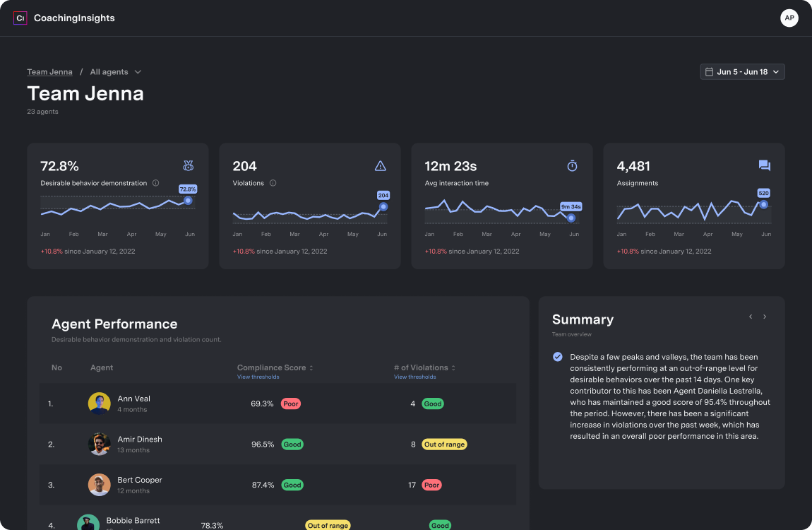This screenshot has height=530, width=812.
Task: Click the CoachingInsights logo
Action: coord(64,18)
